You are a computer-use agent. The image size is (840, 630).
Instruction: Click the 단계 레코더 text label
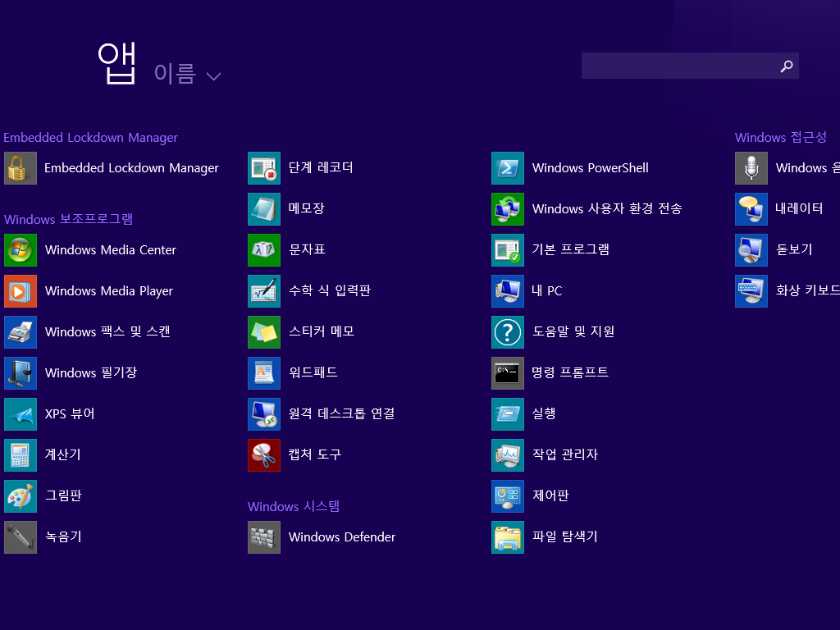click(x=321, y=167)
